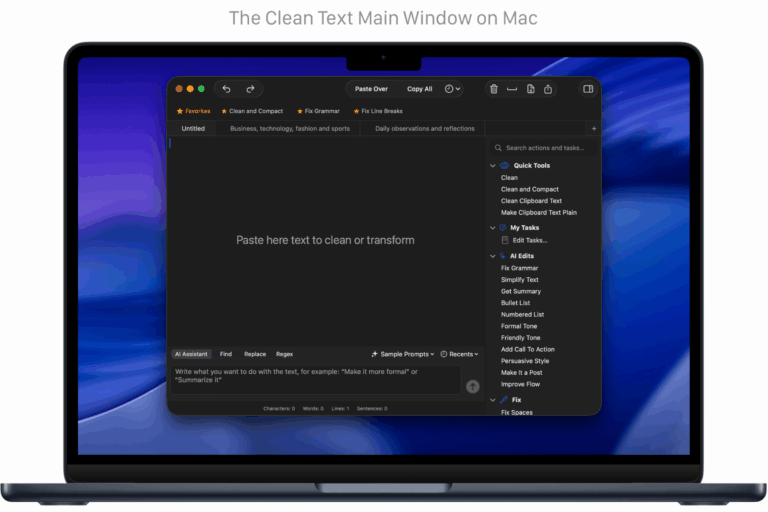
Task: Click the space-bar shaped whitespace icon
Action: click(x=512, y=89)
